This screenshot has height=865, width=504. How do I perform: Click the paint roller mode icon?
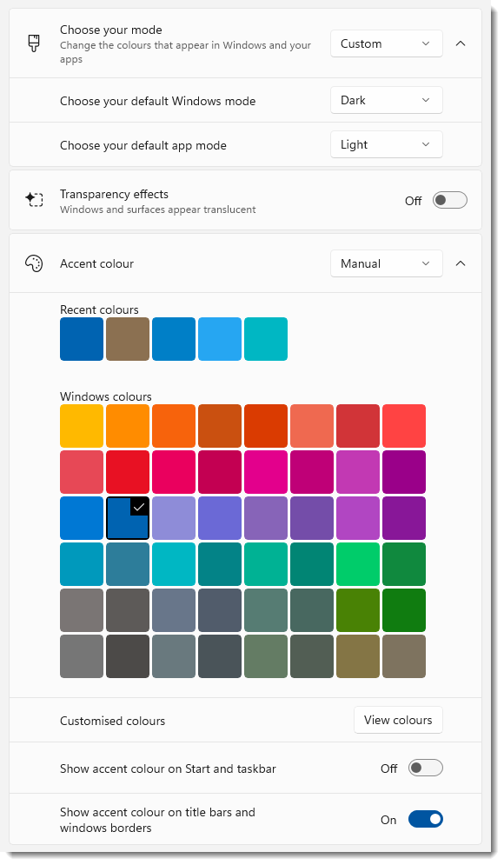(x=34, y=43)
